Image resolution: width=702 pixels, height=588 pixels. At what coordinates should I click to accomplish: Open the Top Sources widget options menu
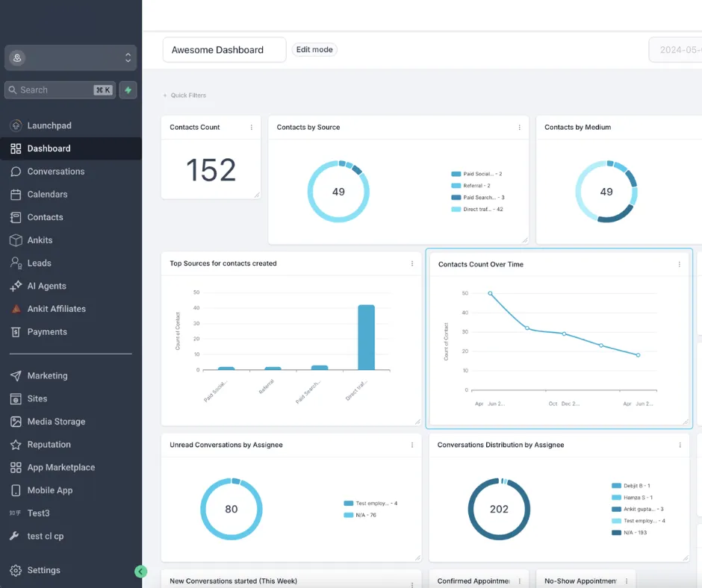point(412,263)
